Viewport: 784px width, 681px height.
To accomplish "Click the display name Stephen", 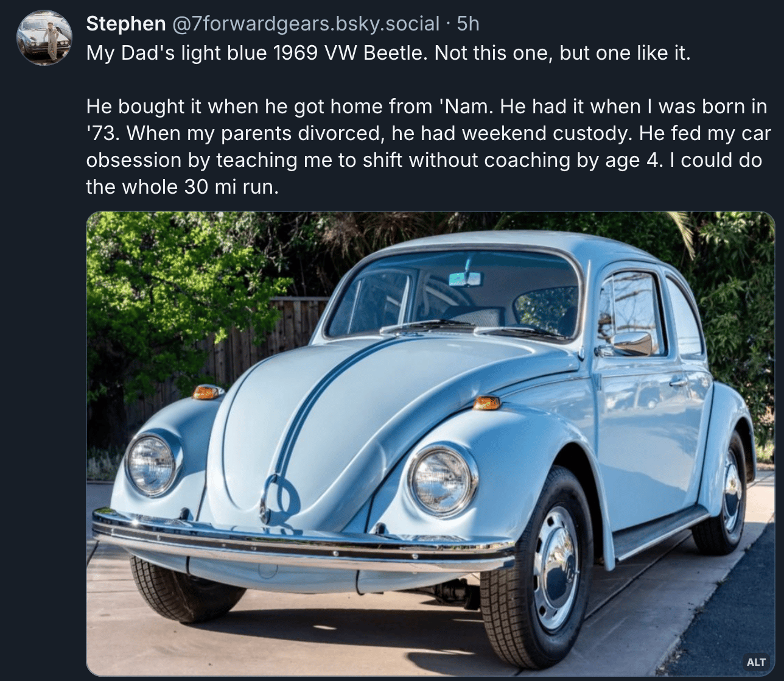I will tap(126, 24).
